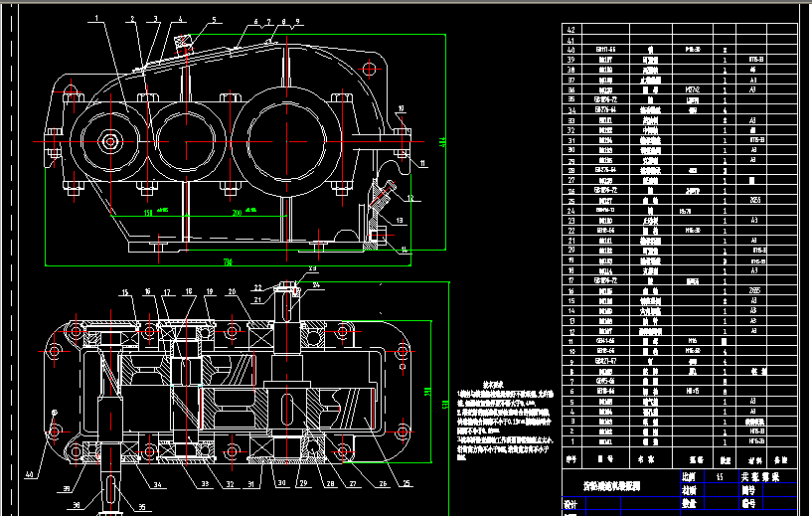Click callout number 35 near the input shaft
The height and width of the screenshot is (516, 812).
(x=141, y=507)
